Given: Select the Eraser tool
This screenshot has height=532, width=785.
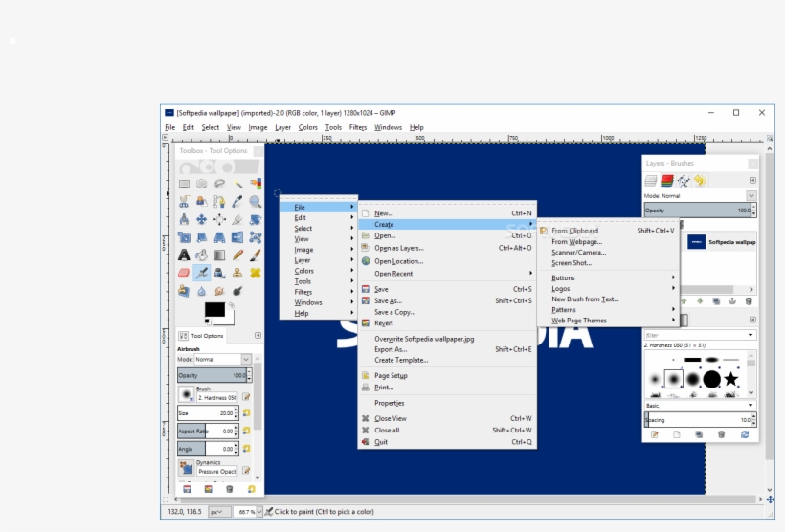Looking at the screenshot, I should [184, 274].
